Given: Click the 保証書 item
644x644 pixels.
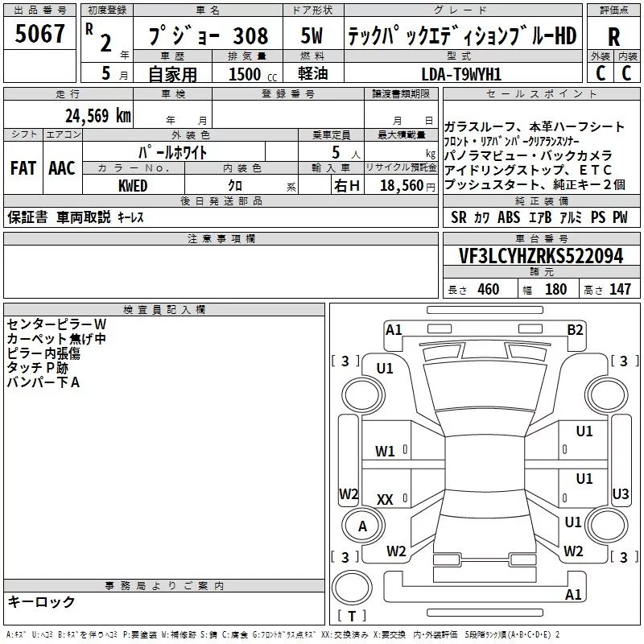Looking at the screenshot, I should click(27, 217).
